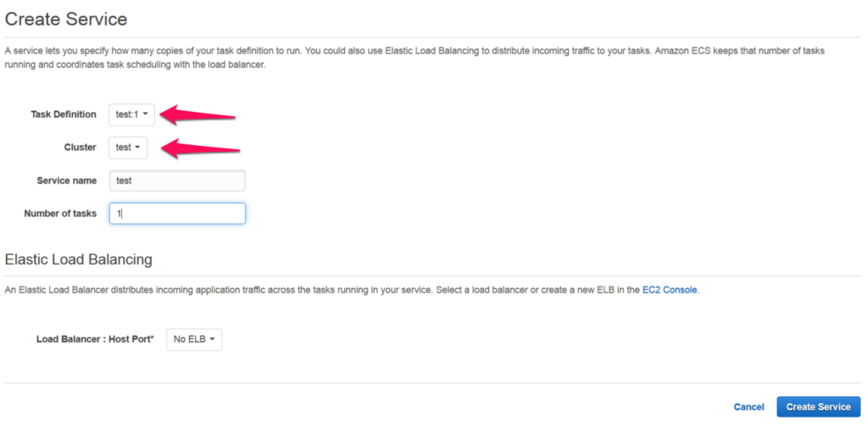Click the caret icon in the Cluster selector
The image size is (868, 434).
(x=137, y=147)
